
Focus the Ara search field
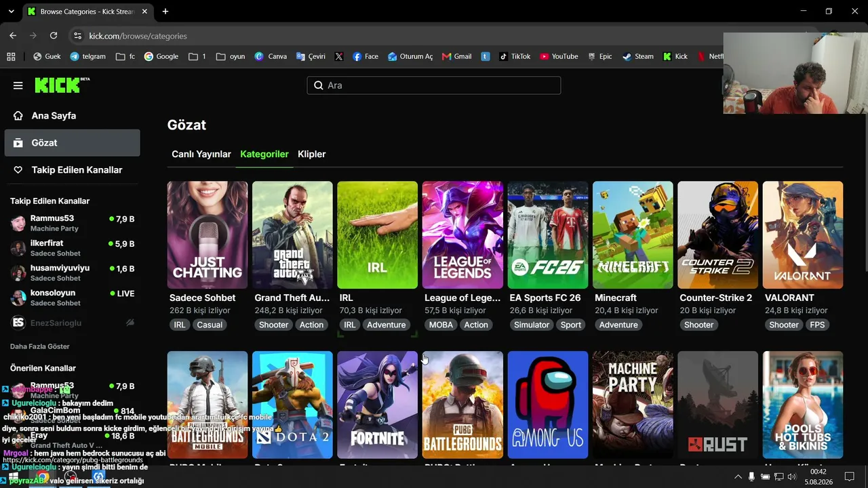point(434,85)
